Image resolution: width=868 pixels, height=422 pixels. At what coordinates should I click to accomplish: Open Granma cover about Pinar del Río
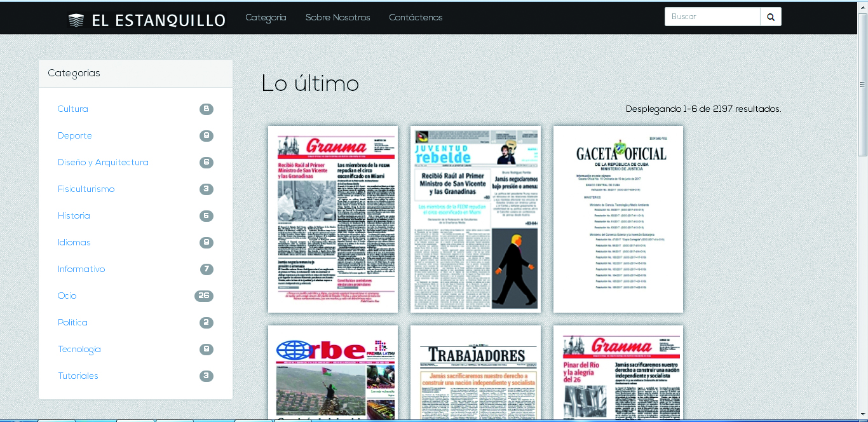click(618, 373)
